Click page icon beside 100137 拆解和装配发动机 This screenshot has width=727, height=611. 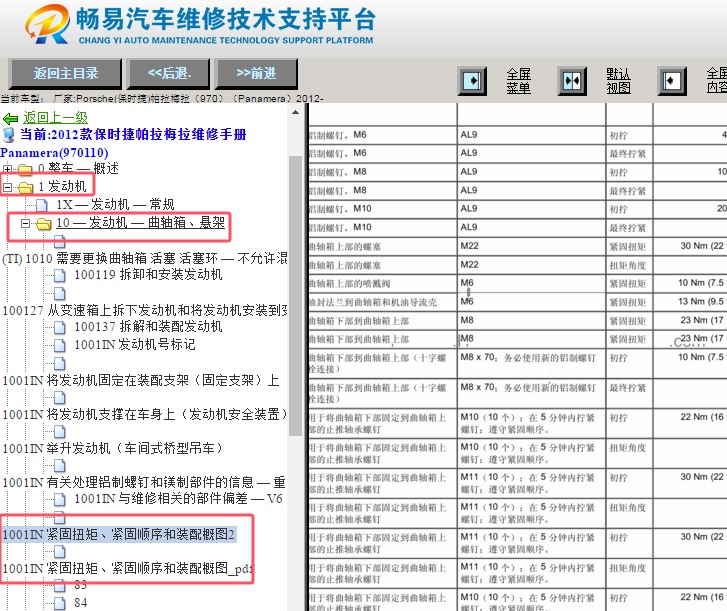pos(60,327)
